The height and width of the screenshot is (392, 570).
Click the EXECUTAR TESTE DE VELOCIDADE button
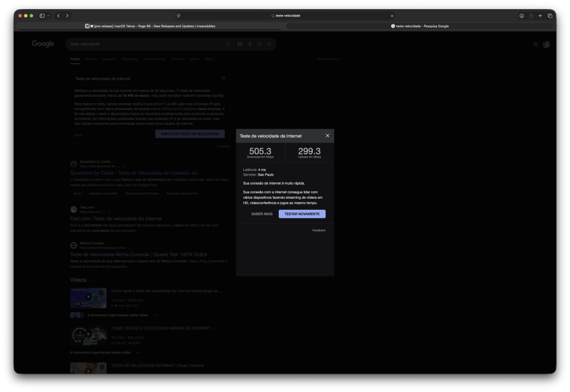pos(190,134)
